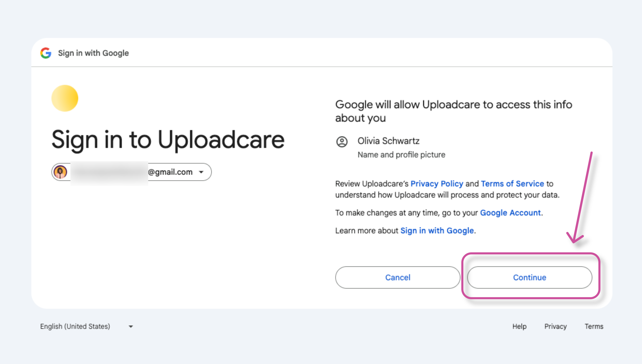Click the Sign in to Uploadcare heading
The width and height of the screenshot is (642, 364).
(168, 140)
